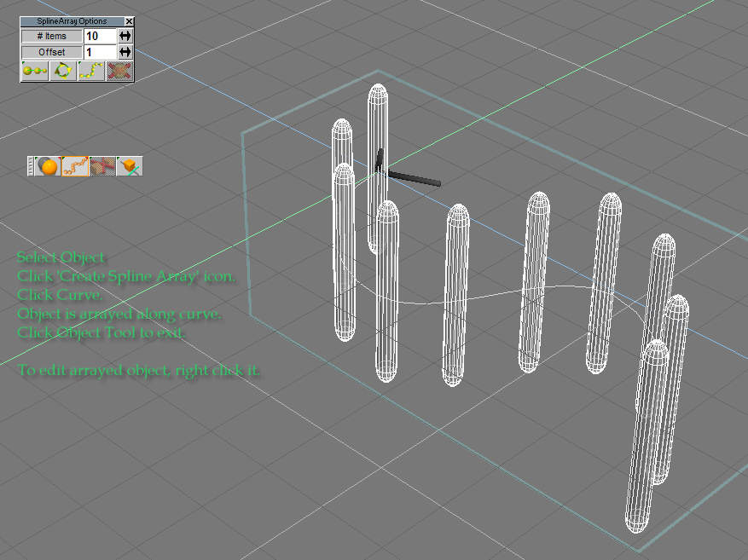This screenshot has width=748, height=560.
Task: Close the SplineArray Options panel
Action: pyautogui.click(x=129, y=21)
